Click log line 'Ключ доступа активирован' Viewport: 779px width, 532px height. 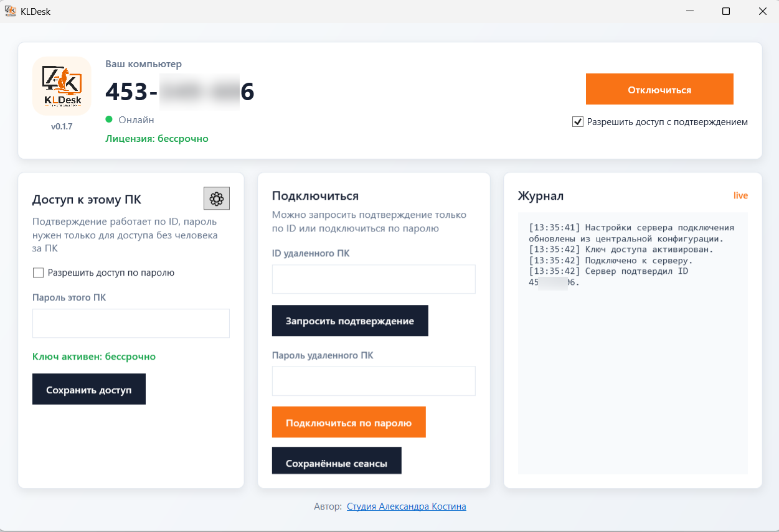point(621,250)
